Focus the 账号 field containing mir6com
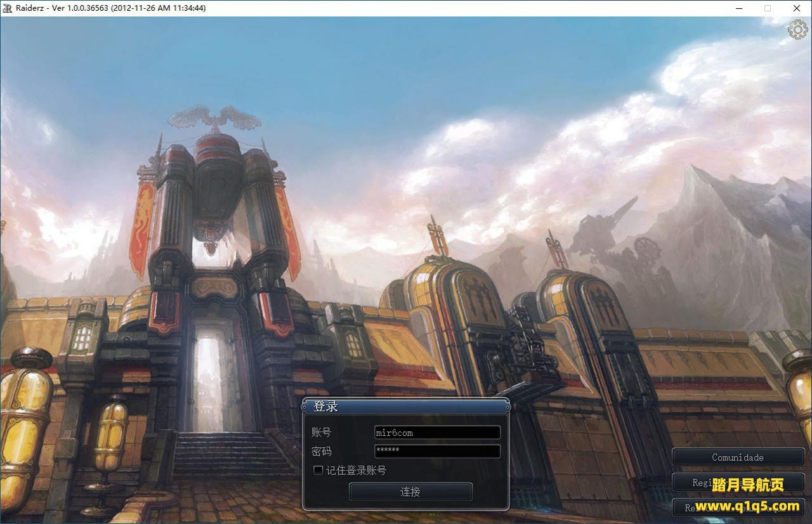The image size is (812, 524). tap(437, 433)
